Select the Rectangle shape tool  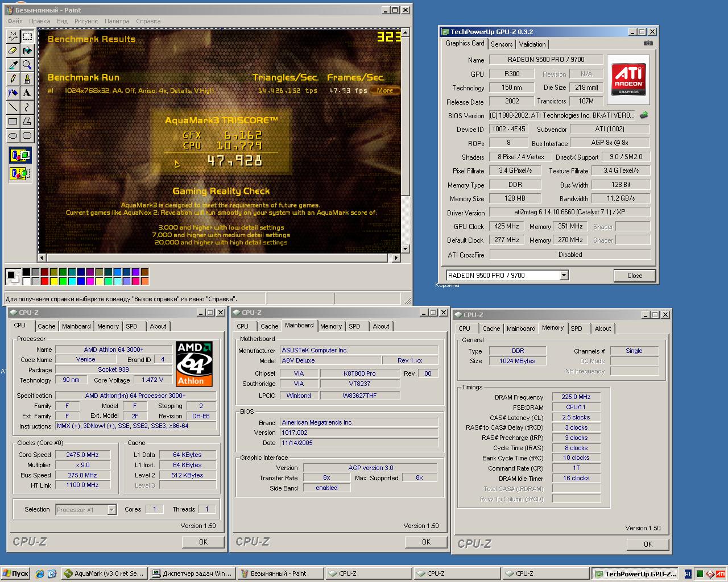(13, 122)
